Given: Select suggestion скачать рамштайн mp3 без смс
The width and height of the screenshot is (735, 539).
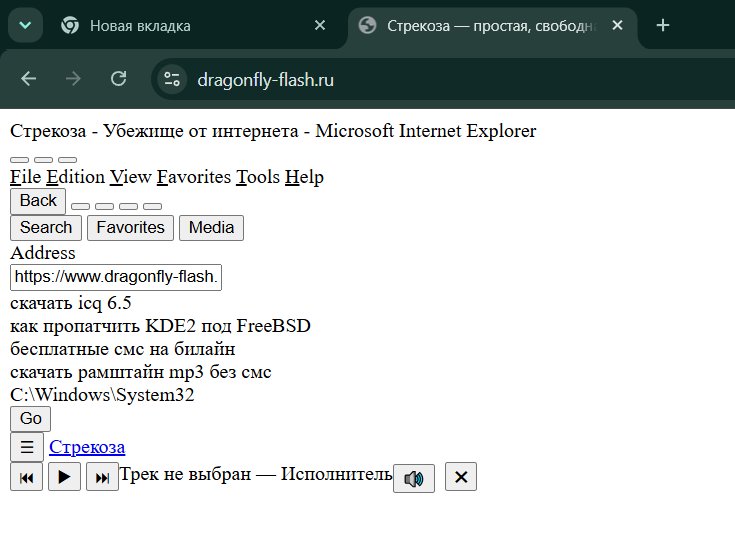Looking at the screenshot, I should pyautogui.click(x=141, y=372).
